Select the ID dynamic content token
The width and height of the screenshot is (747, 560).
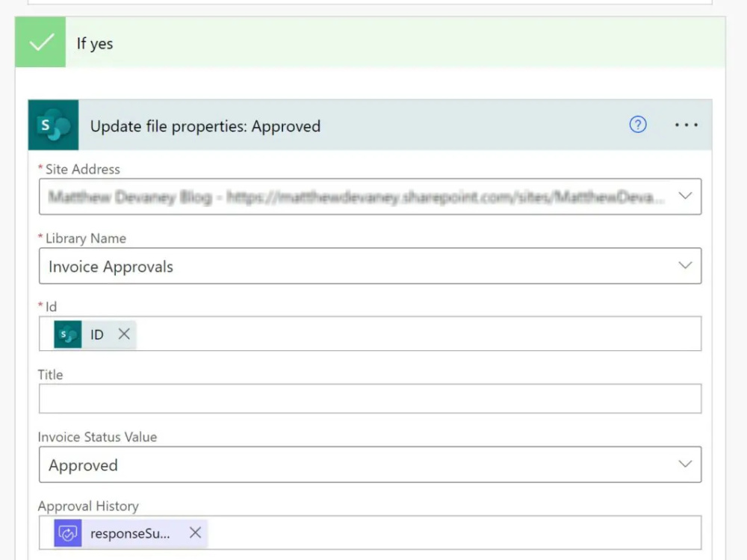(96, 335)
